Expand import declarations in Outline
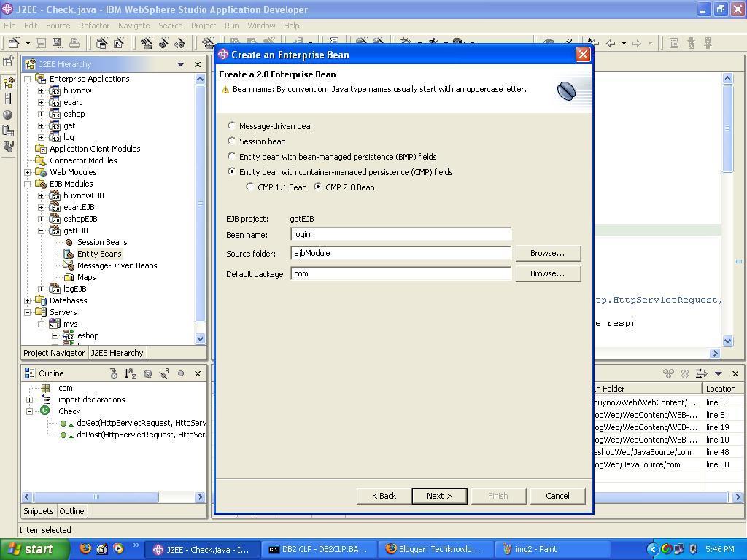Viewport: 747px width, 560px height. click(x=29, y=400)
